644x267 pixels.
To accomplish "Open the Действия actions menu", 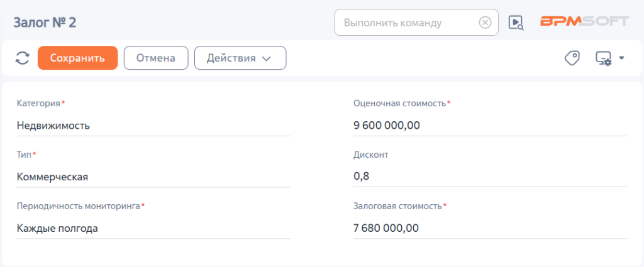I will 240,58.
